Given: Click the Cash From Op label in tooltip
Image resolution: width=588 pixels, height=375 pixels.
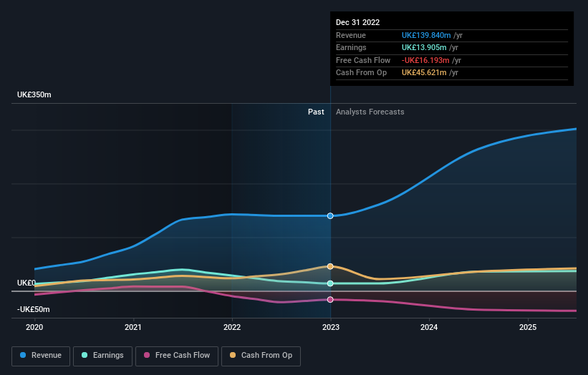Looking at the screenshot, I should pyautogui.click(x=362, y=73).
